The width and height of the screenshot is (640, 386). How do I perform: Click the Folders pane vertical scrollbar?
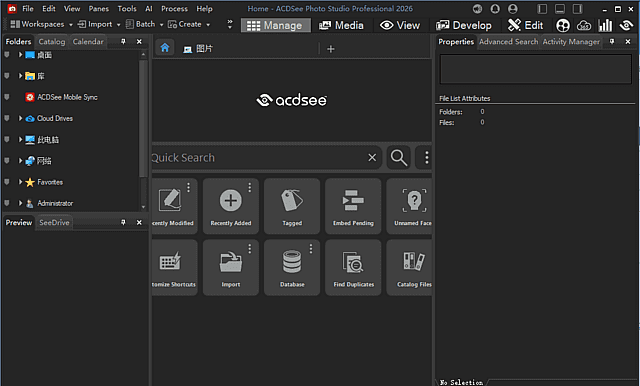pyautogui.click(x=143, y=118)
